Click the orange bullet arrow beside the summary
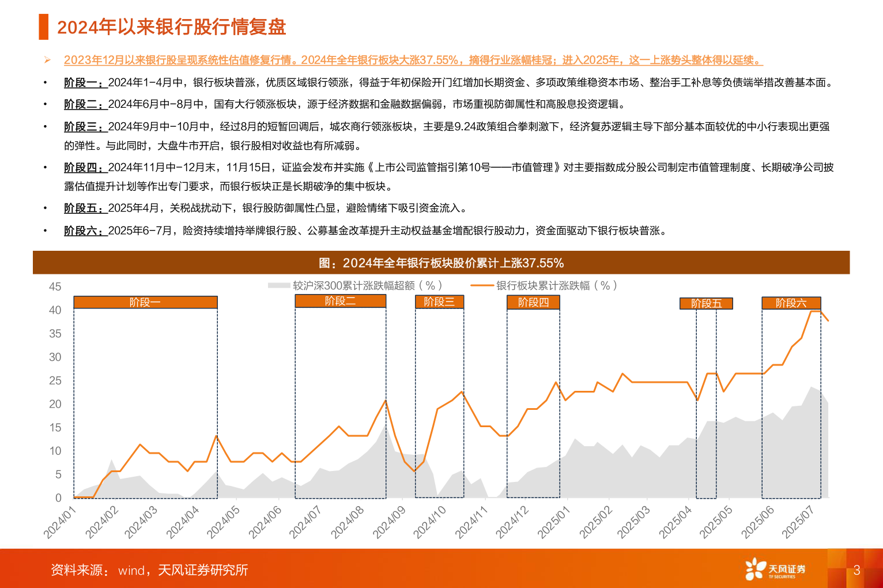The height and width of the screenshot is (588, 883). click(48, 60)
